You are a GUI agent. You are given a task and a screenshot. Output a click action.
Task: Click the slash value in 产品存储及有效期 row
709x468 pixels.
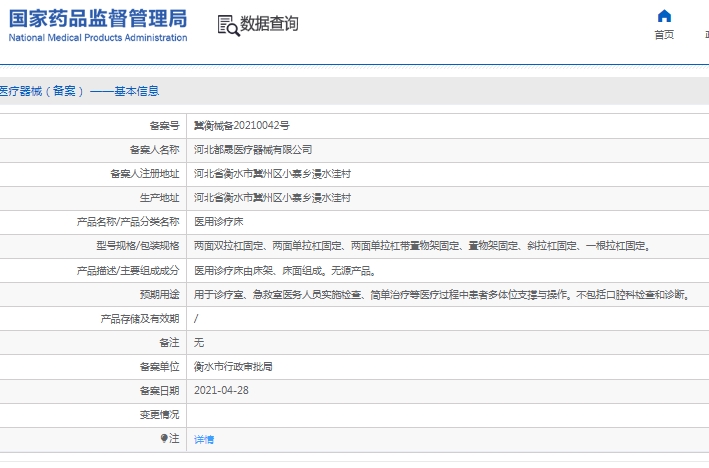click(x=196, y=319)
